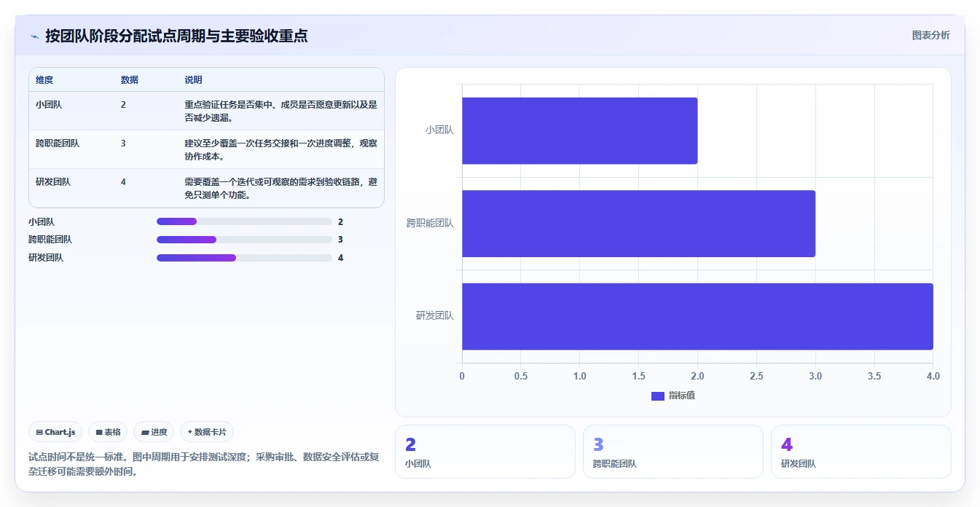980x507 pixels.
Task: Click the 说明 column header
Action: point(194,80)
